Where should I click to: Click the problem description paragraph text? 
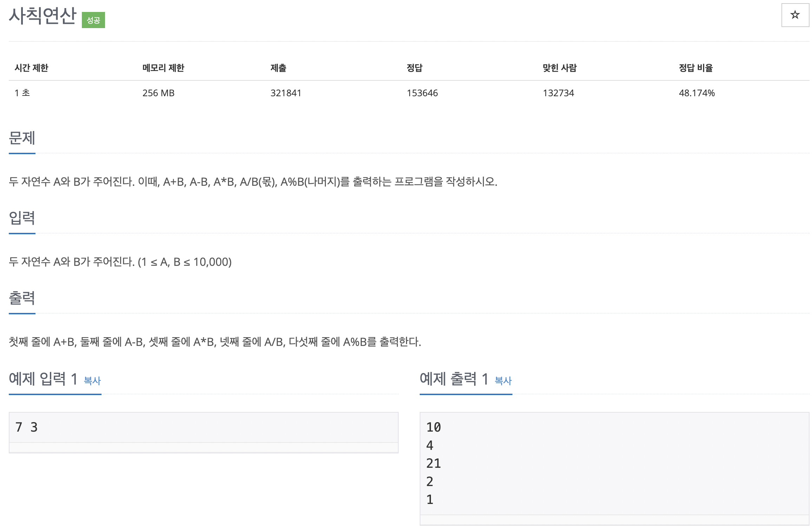[x=253, y=182]
